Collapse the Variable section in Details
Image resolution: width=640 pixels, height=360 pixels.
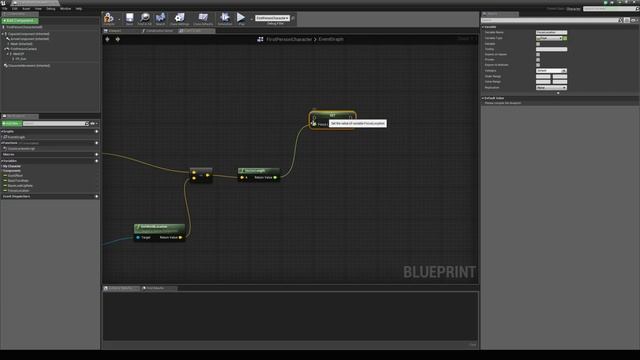pos(483,27)
